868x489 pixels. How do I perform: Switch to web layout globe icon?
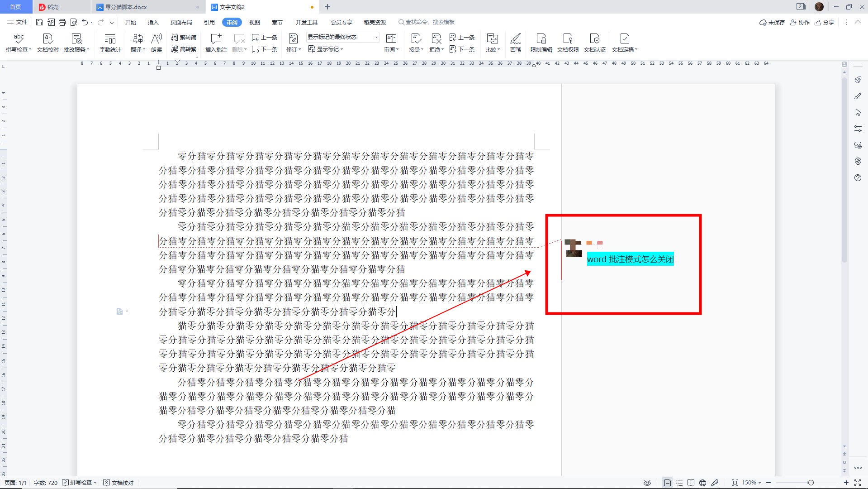click(702, 483)
